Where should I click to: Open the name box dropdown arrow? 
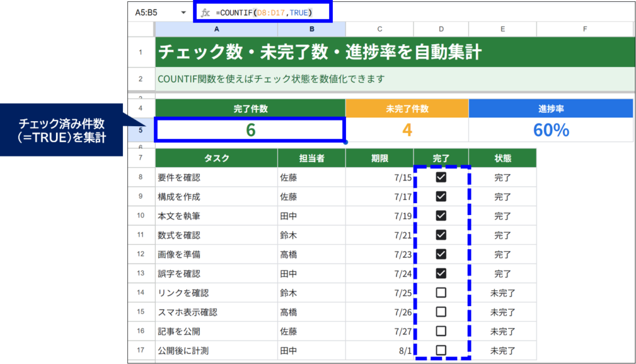coord(183,12)
